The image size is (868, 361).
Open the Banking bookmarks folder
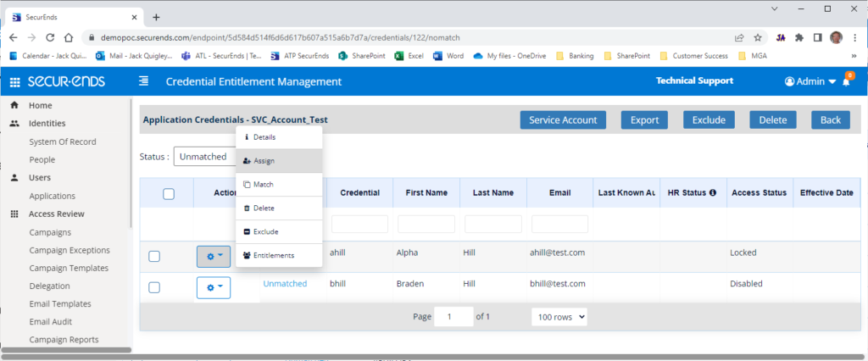[575, 56]
